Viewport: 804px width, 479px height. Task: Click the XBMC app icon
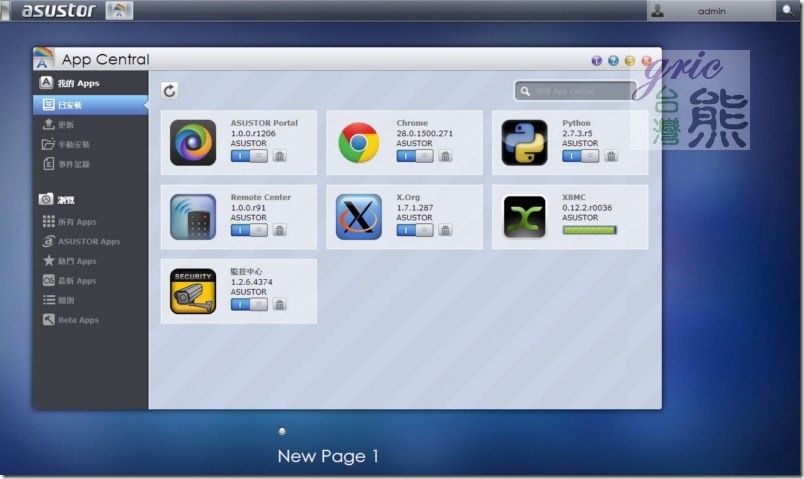point(524,217)
